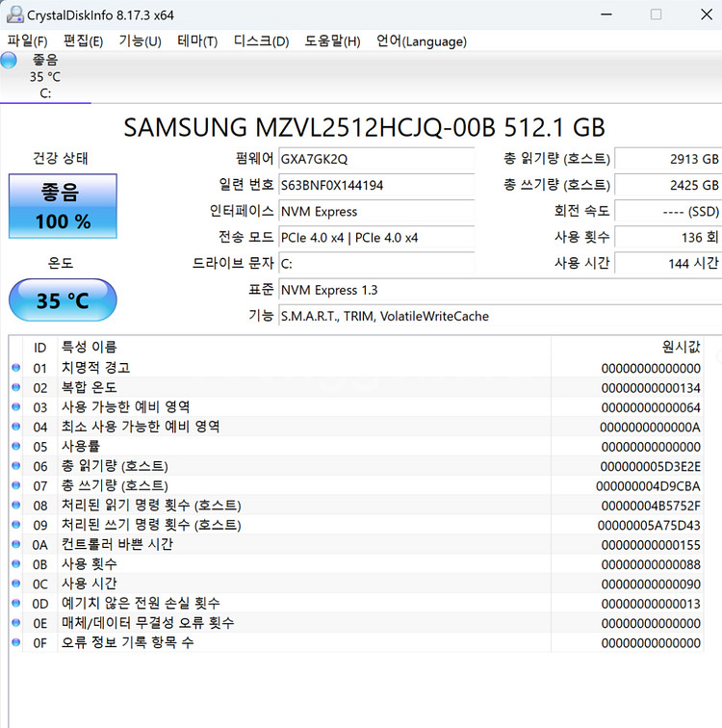The width and height of the screenshot is (722, 728).
Task: Minimize the CrystalDiskInfo window
Action: [606, 14]
